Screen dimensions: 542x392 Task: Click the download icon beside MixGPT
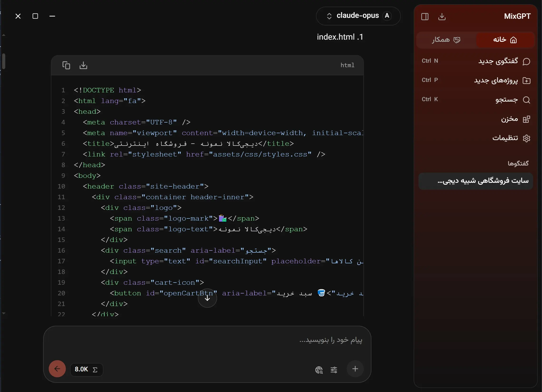[x=442, y=16]
